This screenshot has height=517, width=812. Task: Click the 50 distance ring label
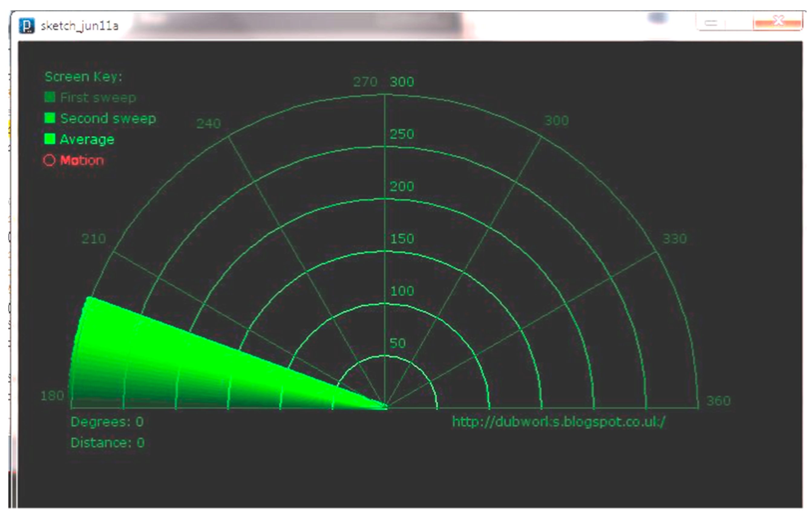[x=397, y=343]
